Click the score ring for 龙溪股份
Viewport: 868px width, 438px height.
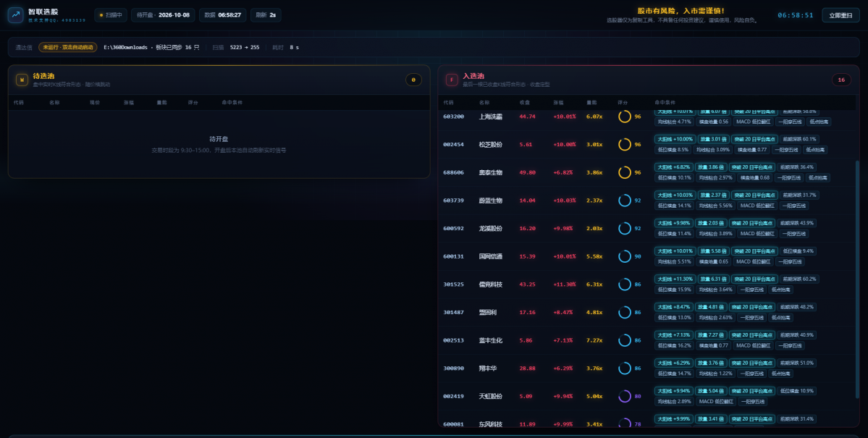[625, 228]
